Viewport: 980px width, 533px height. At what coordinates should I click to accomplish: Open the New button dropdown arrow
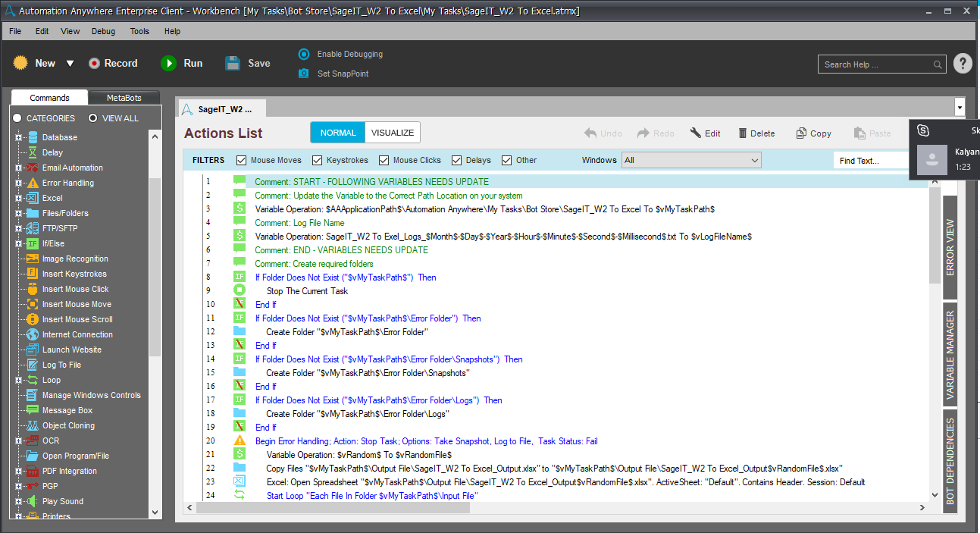(70, 64)
